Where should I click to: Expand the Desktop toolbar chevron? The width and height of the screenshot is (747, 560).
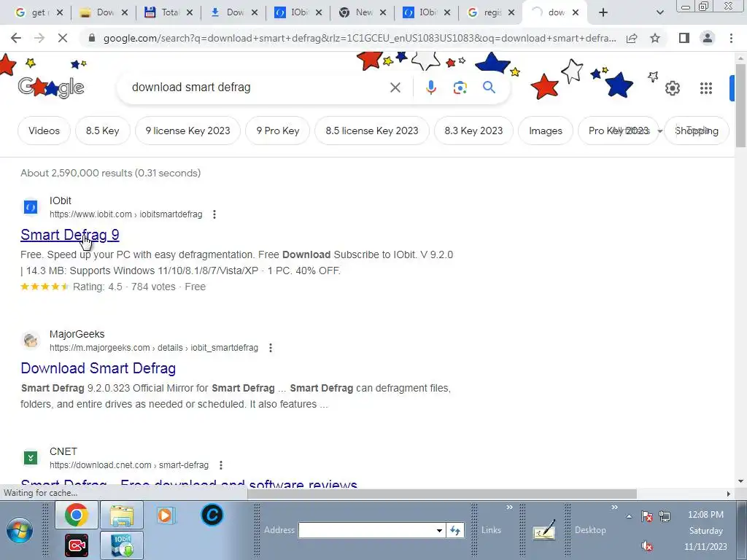614,507
